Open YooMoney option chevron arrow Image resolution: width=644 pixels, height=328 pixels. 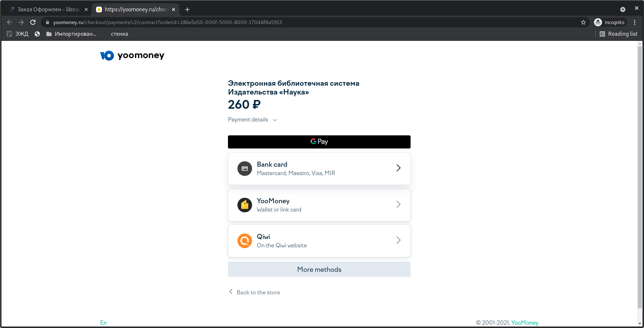click(399, 204)
